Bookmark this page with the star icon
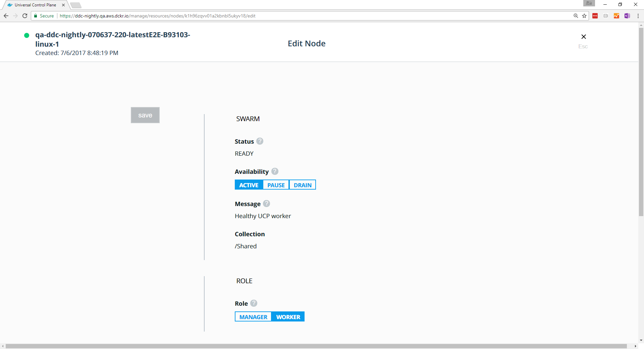Viewport: 644px width, 349px height. [584, 16]
